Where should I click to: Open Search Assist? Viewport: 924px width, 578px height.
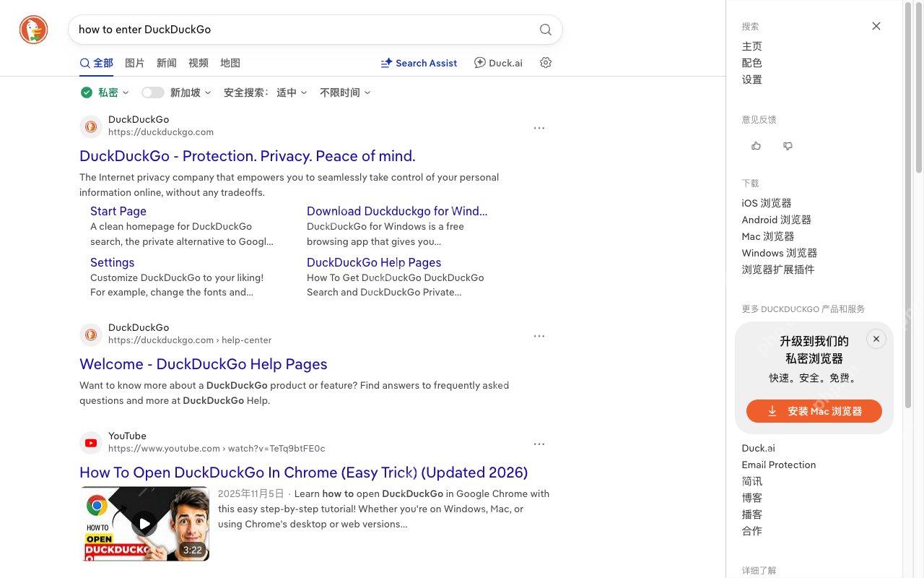(x=419, y=63)
